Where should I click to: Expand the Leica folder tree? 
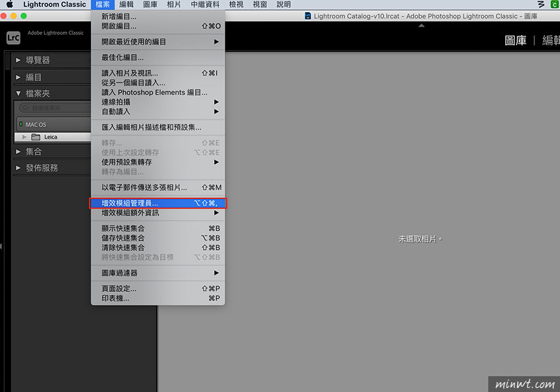(x=24, y=137)
